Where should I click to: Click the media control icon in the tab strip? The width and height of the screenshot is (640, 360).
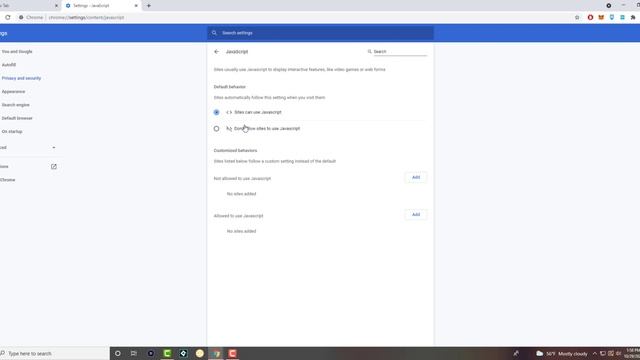click(x=609, y=6)
